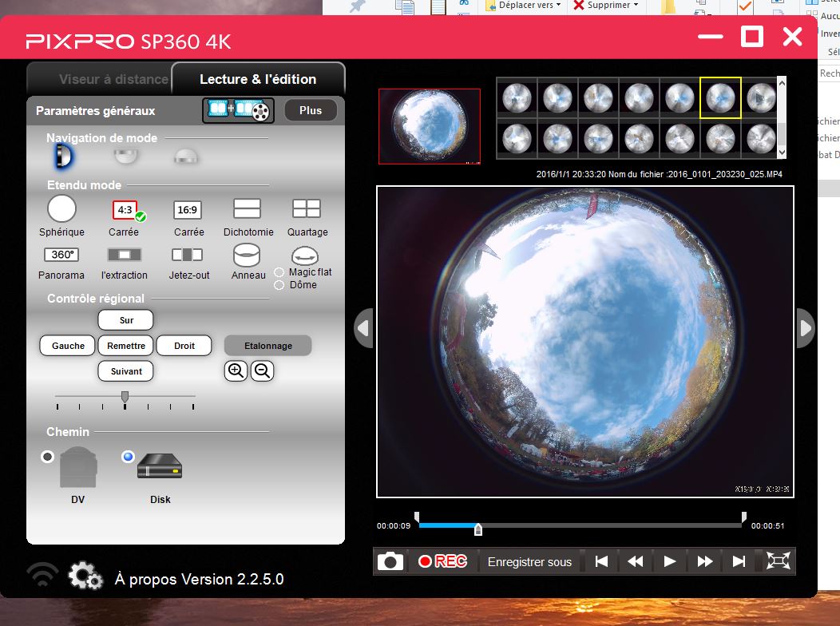This screenshot has height=626, width=840.
Task: Click the Sur direction button
Action: pyautogui.click(x=126, y=320)
